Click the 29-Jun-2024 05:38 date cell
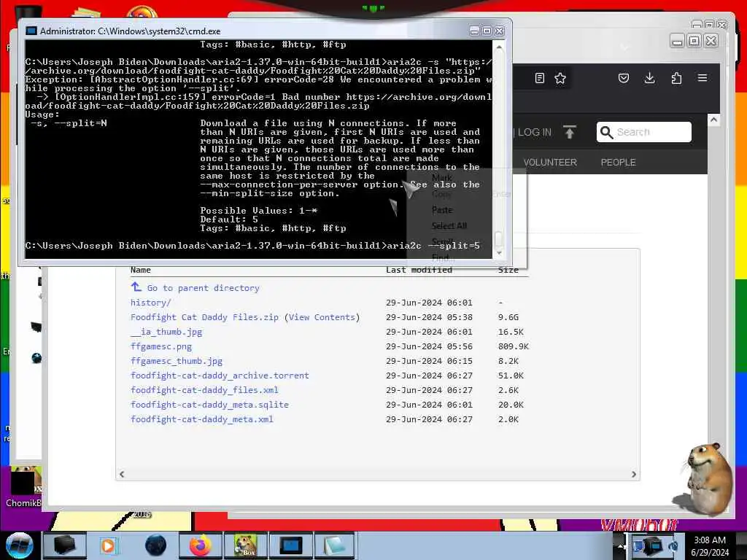The image size is (747, 560). point(429,317)
